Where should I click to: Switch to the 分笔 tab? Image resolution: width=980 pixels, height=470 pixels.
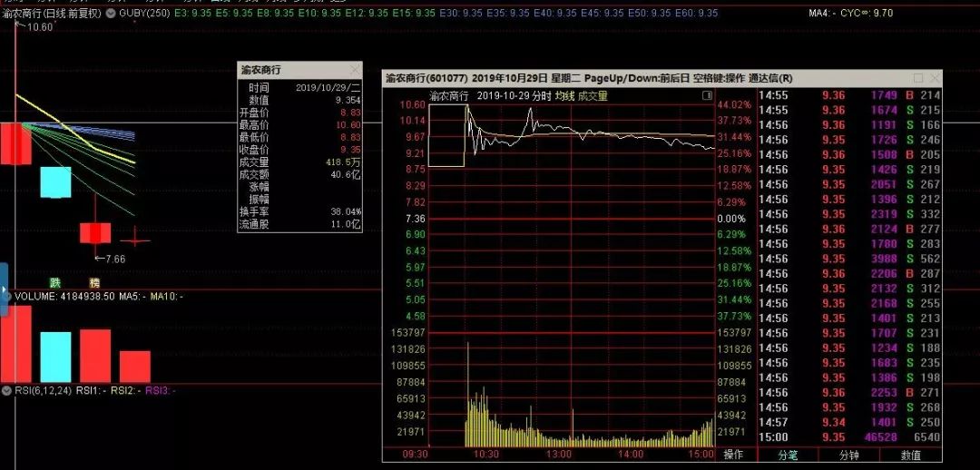click(x=788, y=455)
